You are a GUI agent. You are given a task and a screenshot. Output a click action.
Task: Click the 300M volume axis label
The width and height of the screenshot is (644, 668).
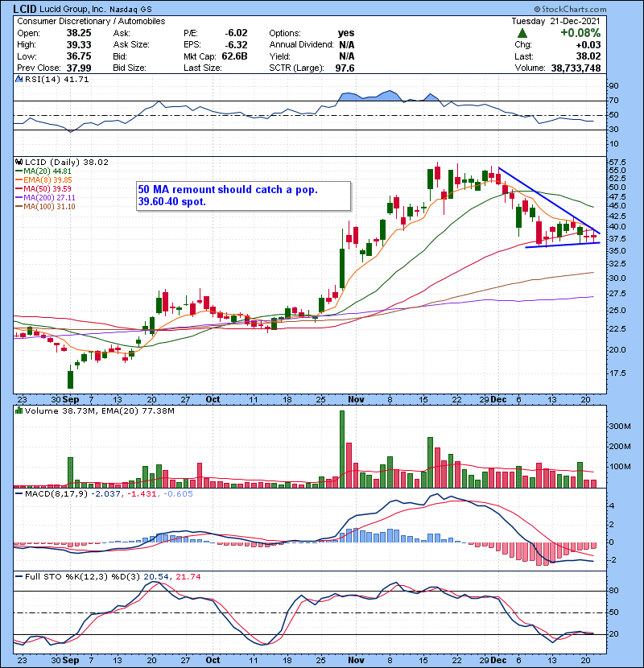coord(620,426)
